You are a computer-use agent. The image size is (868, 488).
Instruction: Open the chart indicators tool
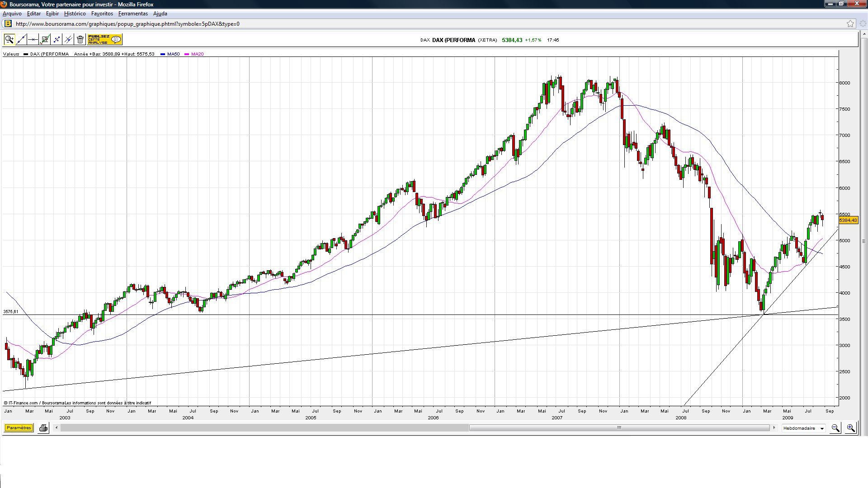click(45, 40)
